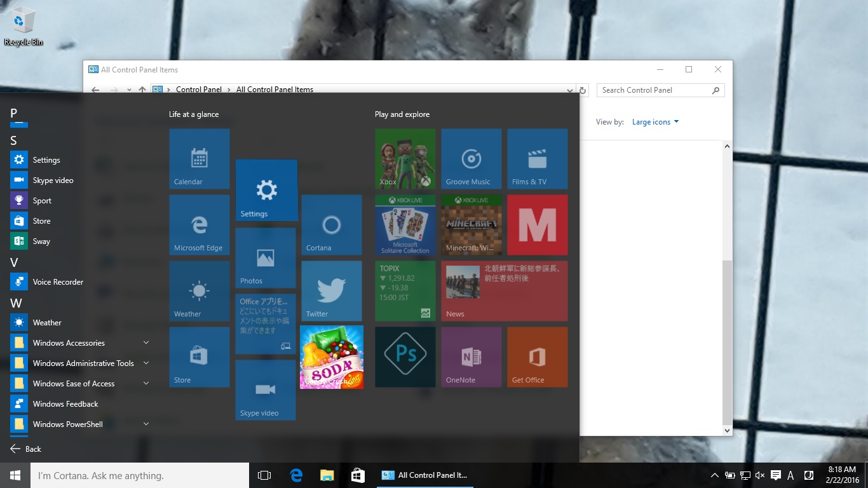Open Weather from the app list

80,323
